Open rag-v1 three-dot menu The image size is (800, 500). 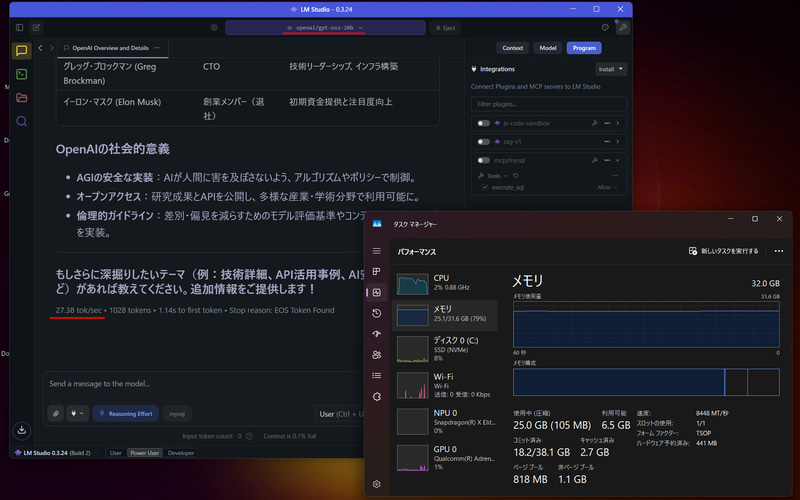[607, 141]
